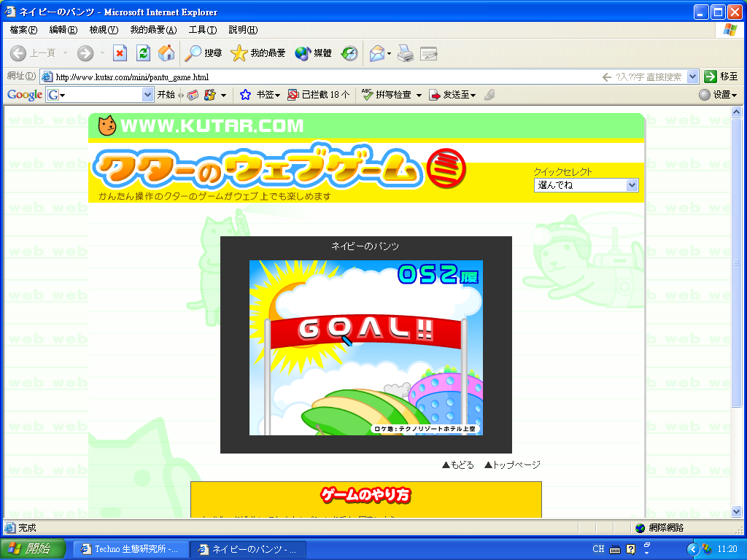Click the WWW.KUTAR.COM header text
747x560 pixels.
pyautogui.click(x=212, y=125)
